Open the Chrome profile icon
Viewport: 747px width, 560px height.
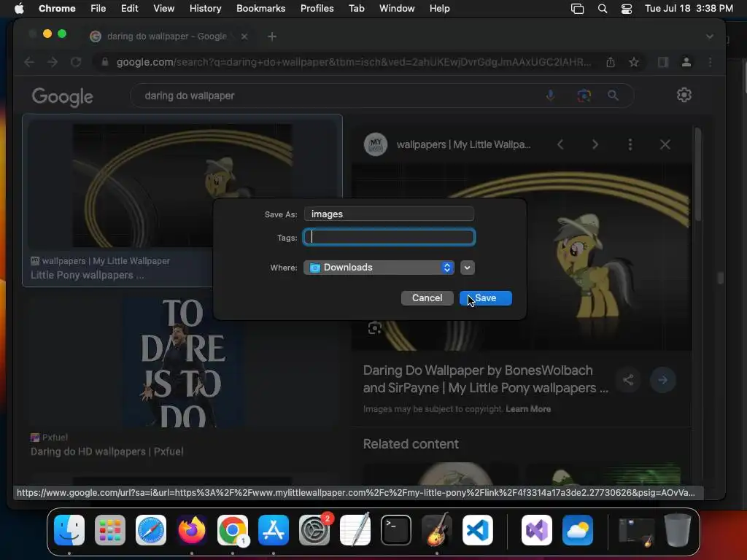(x=686, y=62)
